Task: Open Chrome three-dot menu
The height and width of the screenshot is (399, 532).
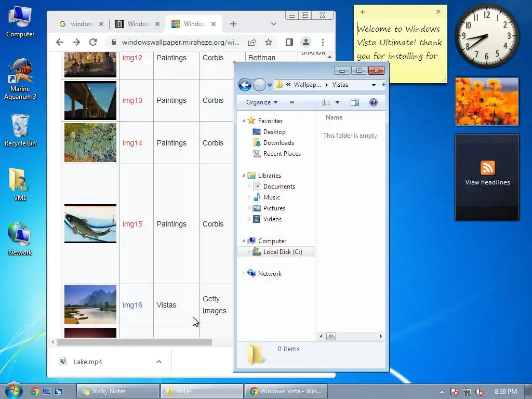Action: (x=323, y=42)
